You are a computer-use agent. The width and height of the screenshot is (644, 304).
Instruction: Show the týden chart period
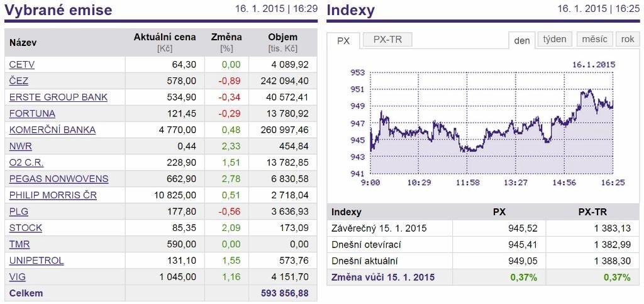(555, 40)
